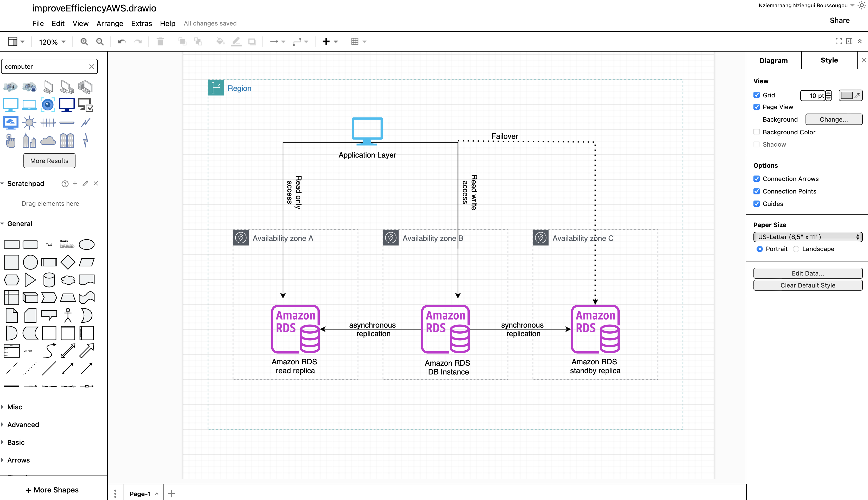This screenshot has width=868, height=500.
Task: Pick the webcam icon in search results
Action: pos(48,105)
